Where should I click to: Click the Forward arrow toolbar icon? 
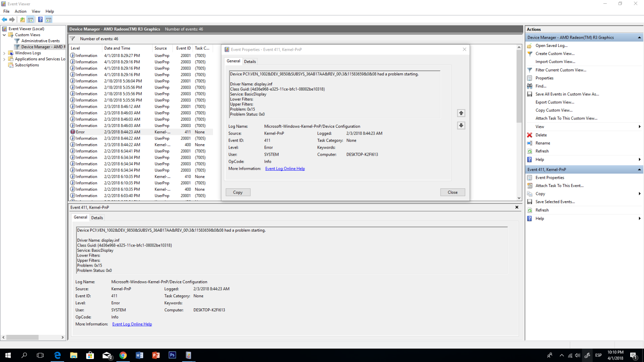[12, 20]
